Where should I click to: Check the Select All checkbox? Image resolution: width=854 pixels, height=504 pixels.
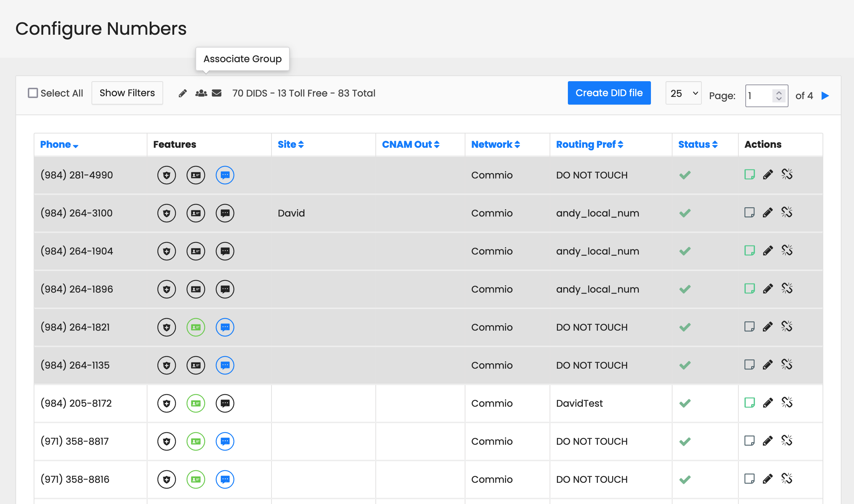coord(33,93)
